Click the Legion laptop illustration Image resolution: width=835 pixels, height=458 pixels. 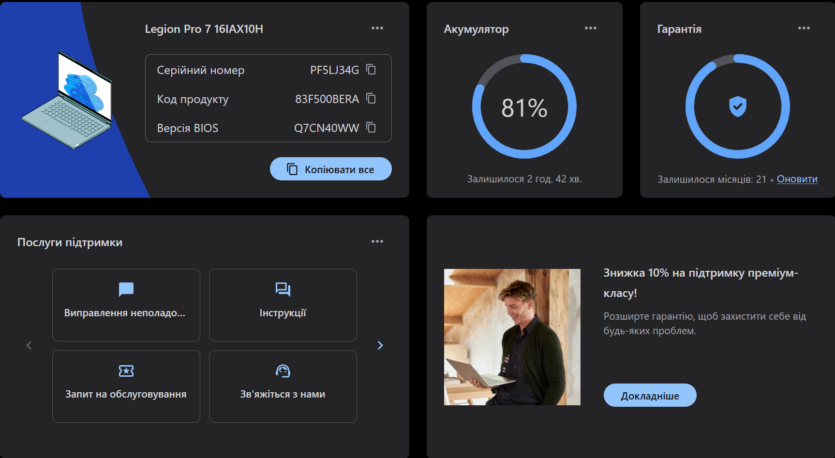point(68,100)
